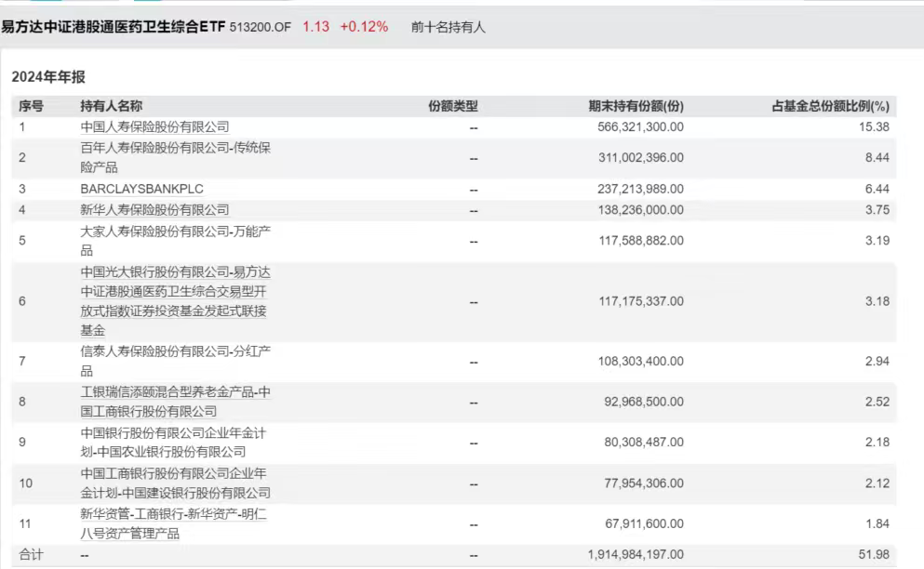Select share value 67,911,600.00
924x569 pixels.
645,523
